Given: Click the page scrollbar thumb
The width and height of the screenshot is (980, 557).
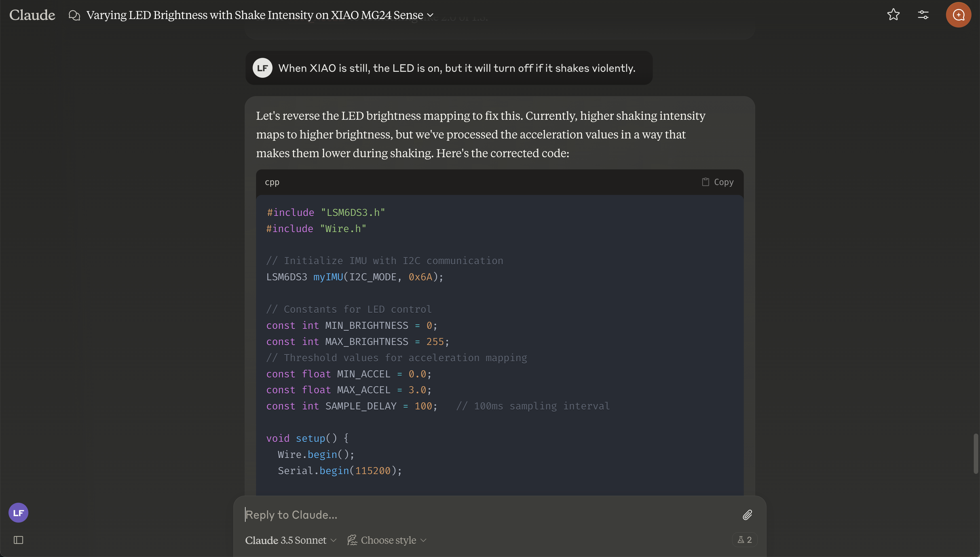Looking at the screenshot, I should [x=976, y=454].
